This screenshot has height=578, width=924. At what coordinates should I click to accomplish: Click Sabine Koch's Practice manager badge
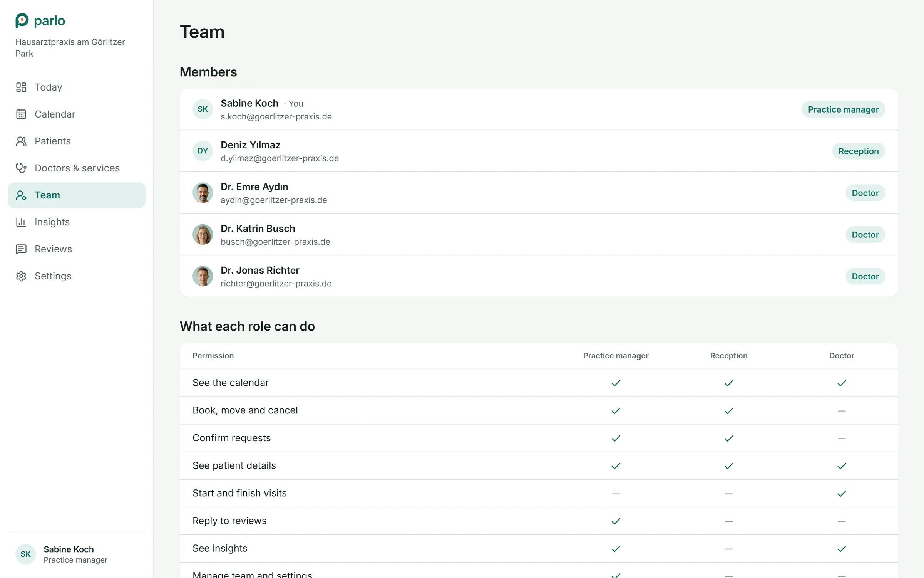pyautogui.click(x=843, y=109)
